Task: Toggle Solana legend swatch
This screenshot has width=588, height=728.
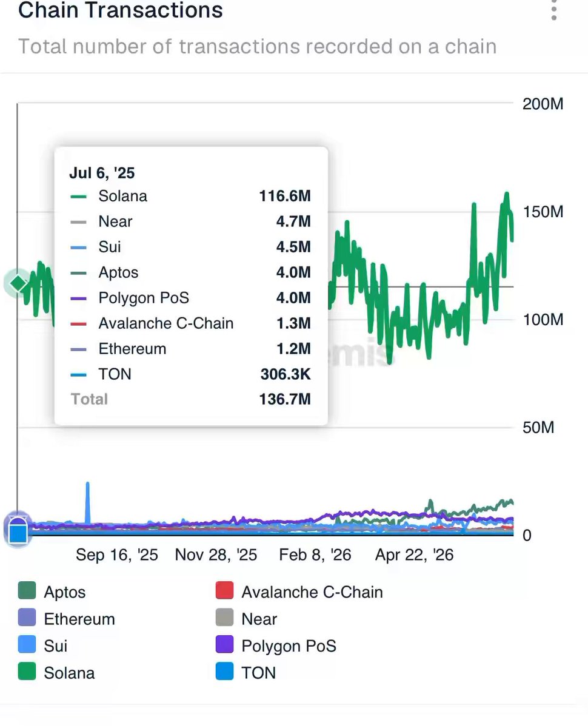Action: point(27,672)
